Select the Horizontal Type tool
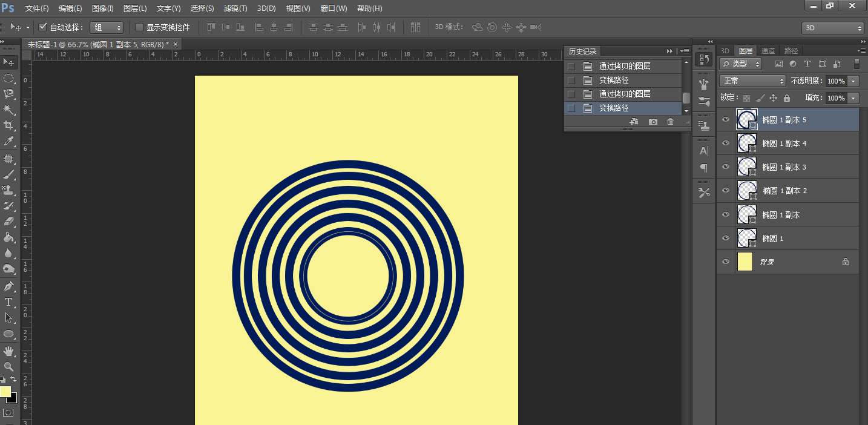This screenshot has width=868, height=425. [9, 301]
